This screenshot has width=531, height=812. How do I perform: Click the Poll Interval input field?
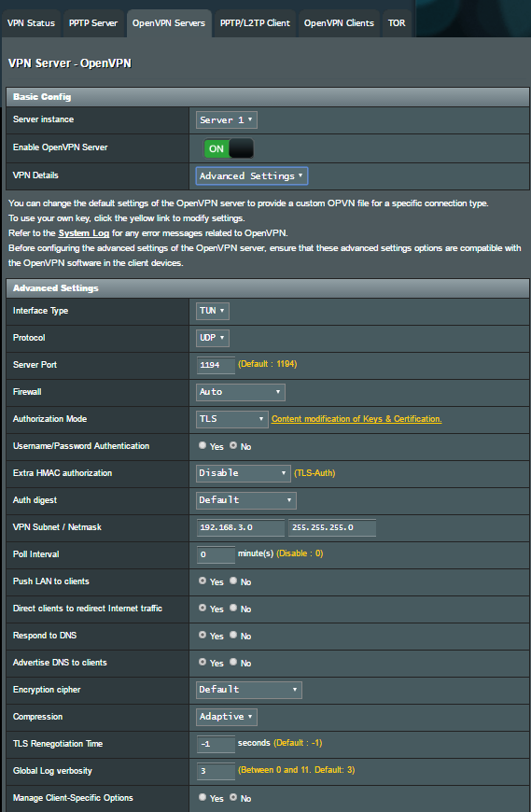(x=216, y=554)
